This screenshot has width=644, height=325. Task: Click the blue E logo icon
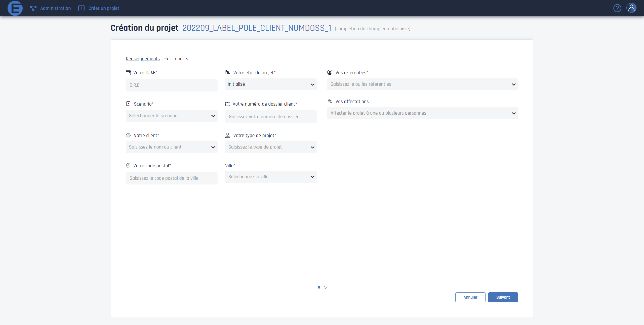[15, 8]
